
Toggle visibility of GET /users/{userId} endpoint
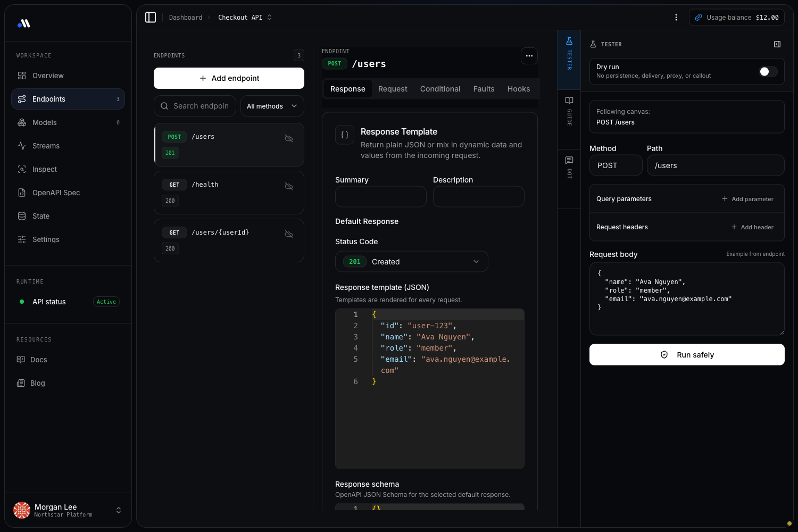click(x=289, y=234)
